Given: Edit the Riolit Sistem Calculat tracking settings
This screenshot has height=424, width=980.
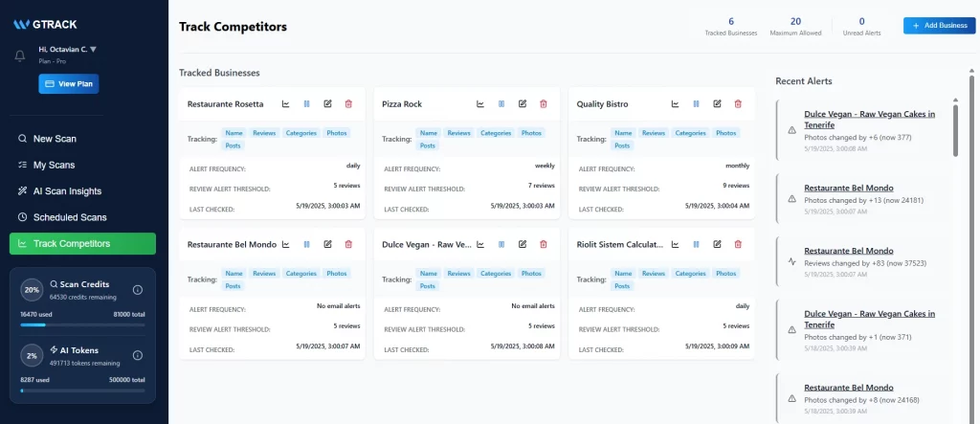Looking at the screenshot, I should 717,244.
